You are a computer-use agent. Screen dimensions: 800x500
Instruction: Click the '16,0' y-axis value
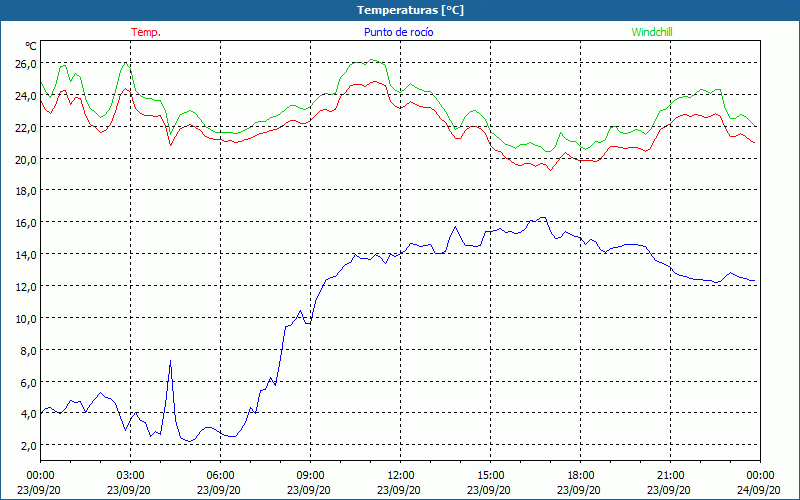click(26, 223)
